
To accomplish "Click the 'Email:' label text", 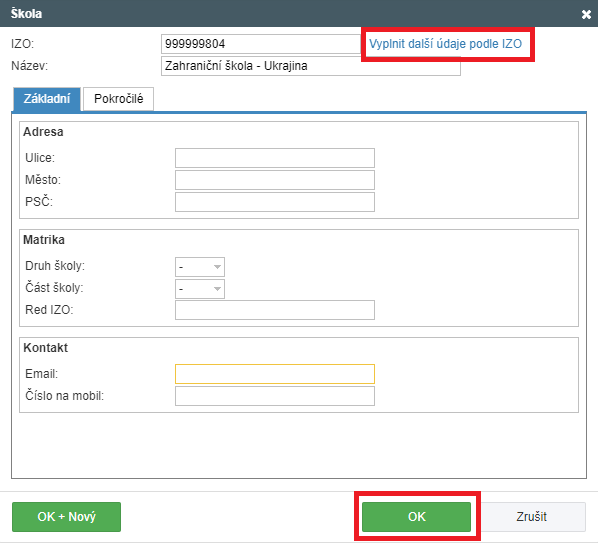I will point(42,374).
